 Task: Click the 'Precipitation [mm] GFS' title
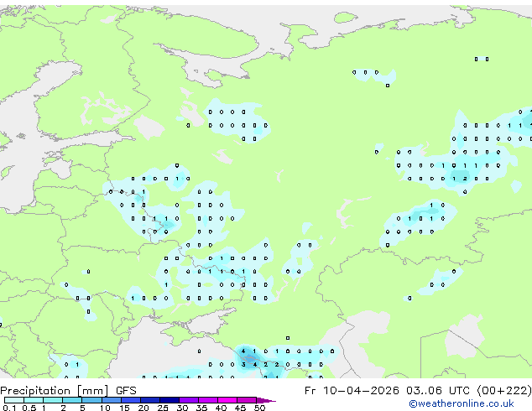click(68, 391)
